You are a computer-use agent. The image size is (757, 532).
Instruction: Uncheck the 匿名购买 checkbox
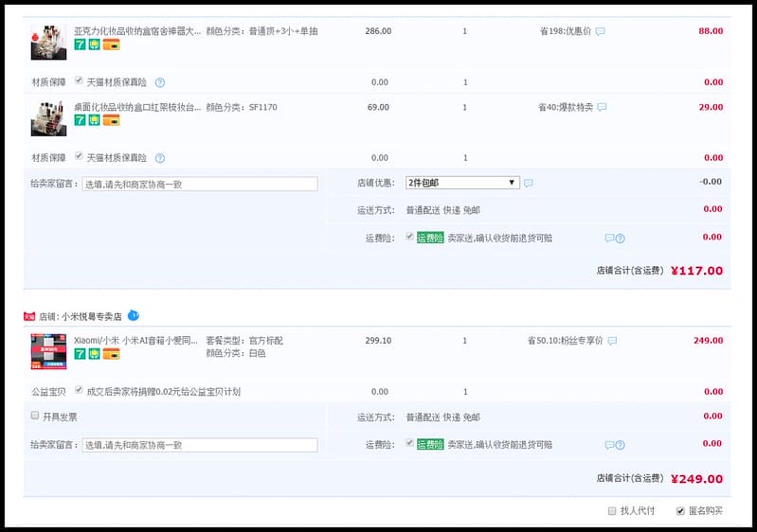point(680,511)
